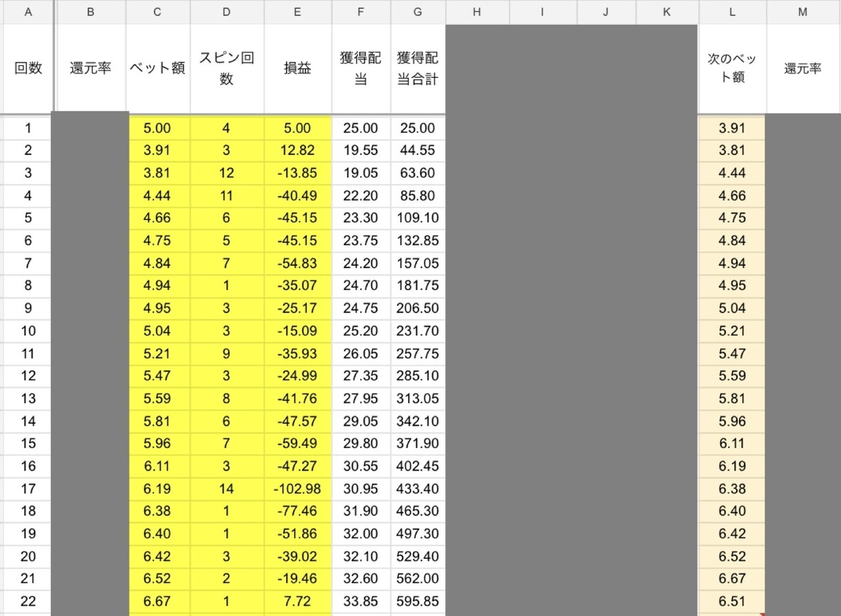
Task: Select bet amount cell 5.59
Action: (158, 398)
